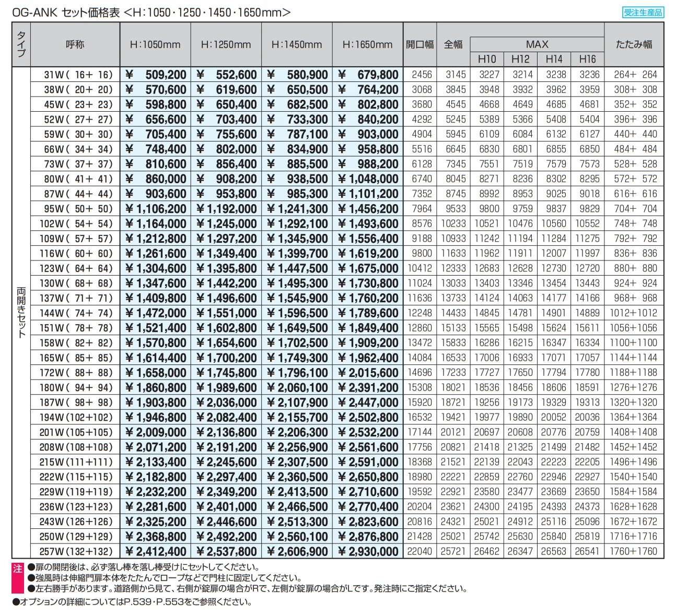Viewport: 676px width, 616px height.
Task: Click price ¥ 802,000
Action: point(226,149)
